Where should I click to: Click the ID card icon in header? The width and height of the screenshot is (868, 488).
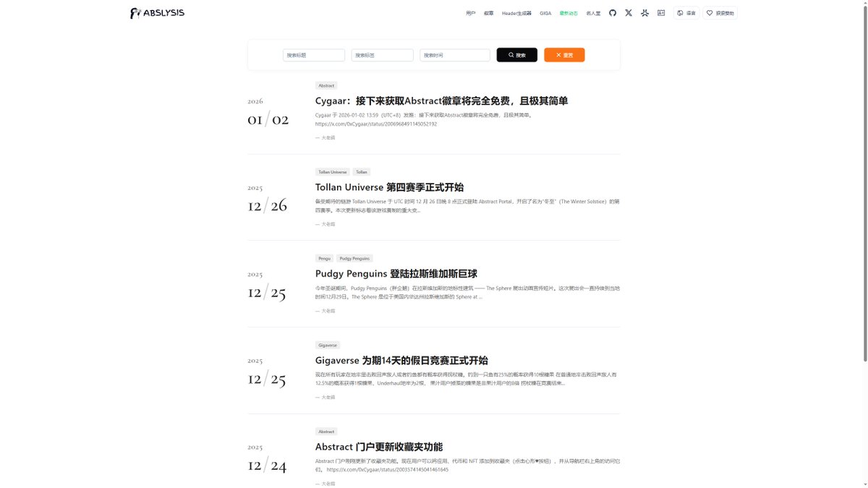pyautogui.click(x=661, y=13)
